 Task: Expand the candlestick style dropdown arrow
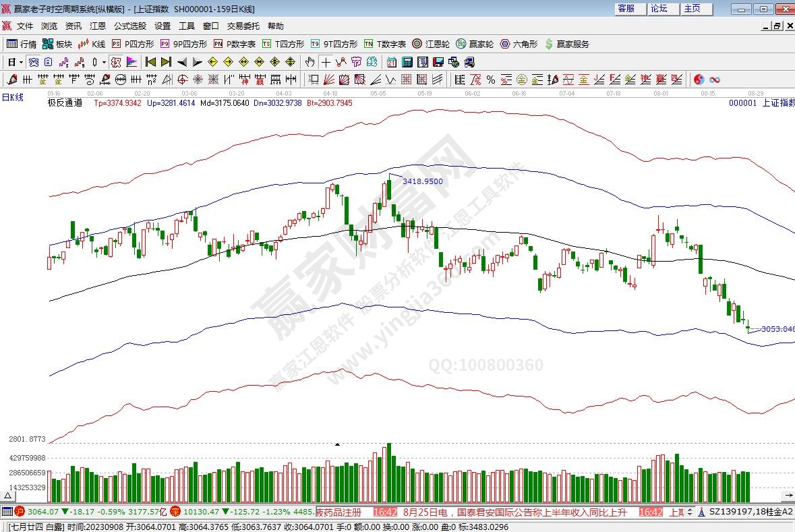[x=104, y=62]
